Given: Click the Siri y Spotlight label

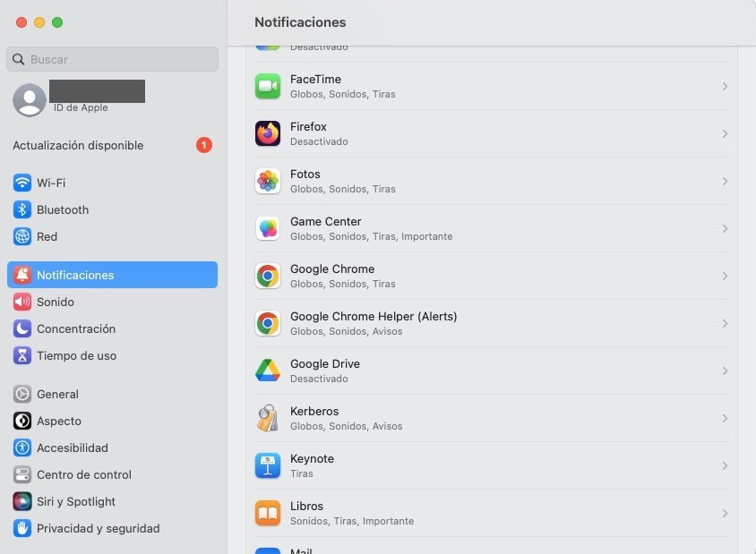Looking at the screenshot, I should [x=76, y=501].
